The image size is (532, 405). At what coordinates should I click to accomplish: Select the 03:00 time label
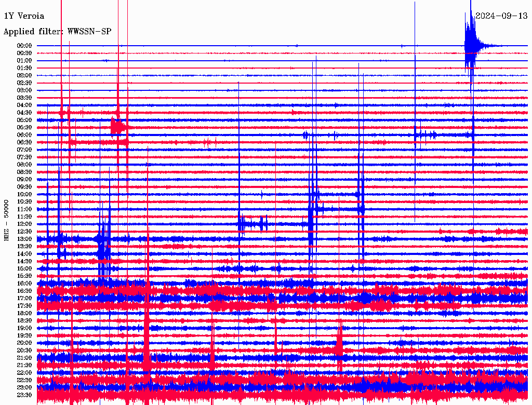[24, 90]
